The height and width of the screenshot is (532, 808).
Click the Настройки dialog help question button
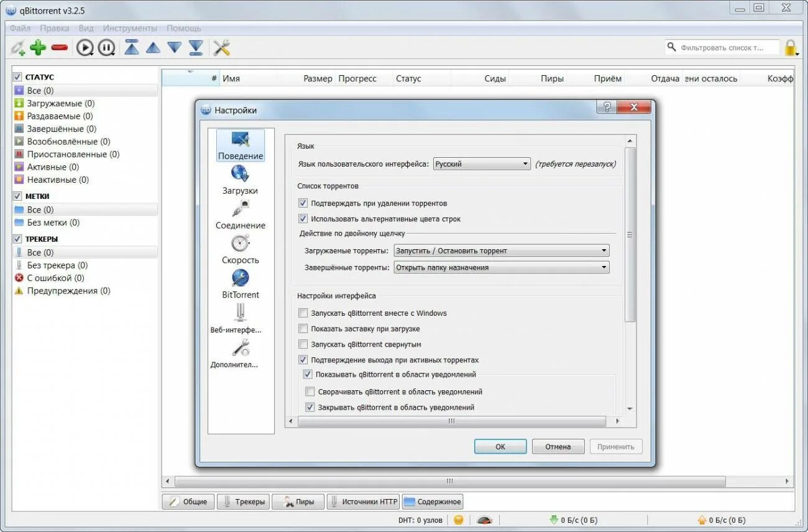[x=607, y=107]
